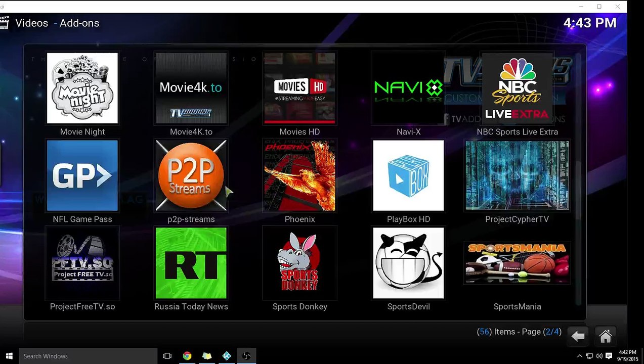Select the Russia Today News label
The height and width of the screenshot is (364, 644).
click(191, 306)
